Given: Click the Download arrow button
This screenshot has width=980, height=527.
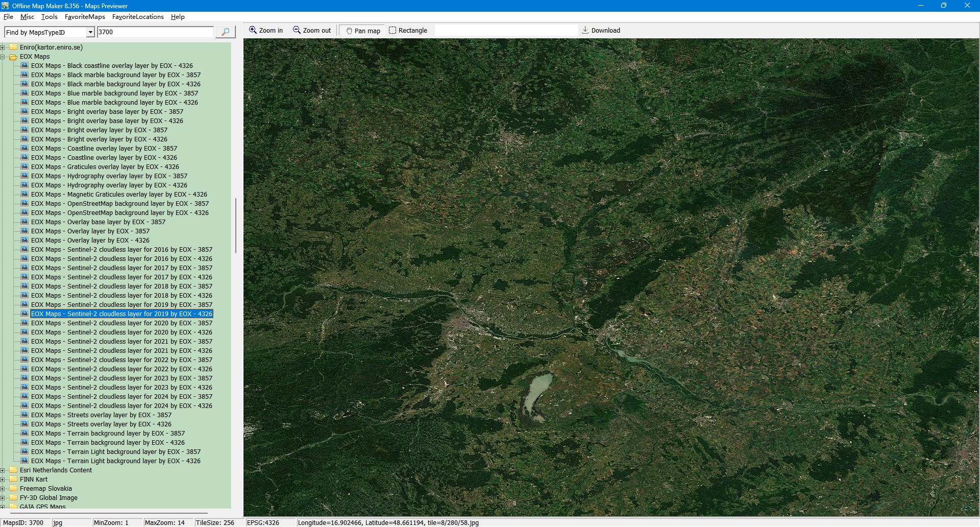Looking at the screenshot, I should tap(601, 31).
